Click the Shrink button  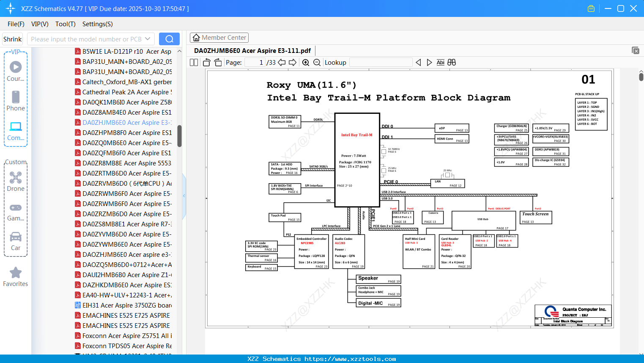(x=12, y=39)
